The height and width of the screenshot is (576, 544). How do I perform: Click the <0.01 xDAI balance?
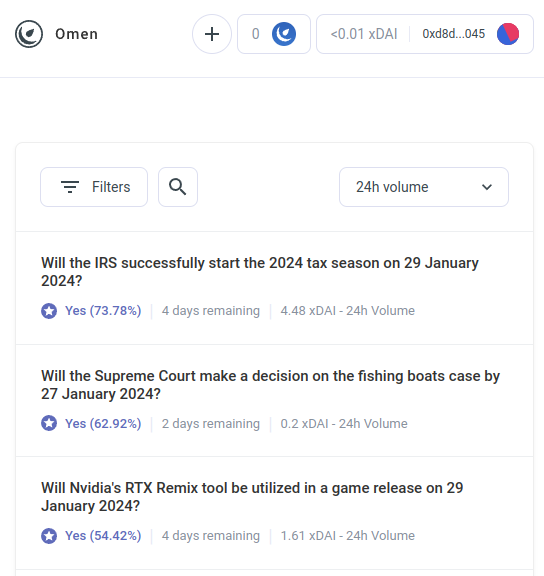(x=364, y=34)
